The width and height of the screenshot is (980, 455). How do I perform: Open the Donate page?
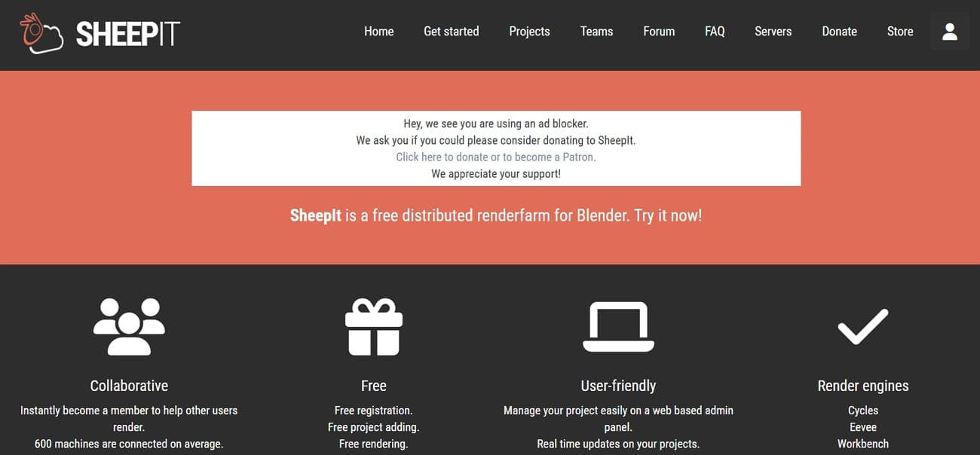(x=839, y=31)
